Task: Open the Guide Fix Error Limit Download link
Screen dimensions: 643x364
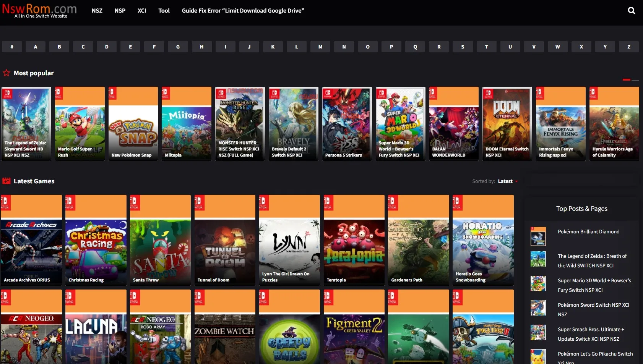Action: coord(243,11)
